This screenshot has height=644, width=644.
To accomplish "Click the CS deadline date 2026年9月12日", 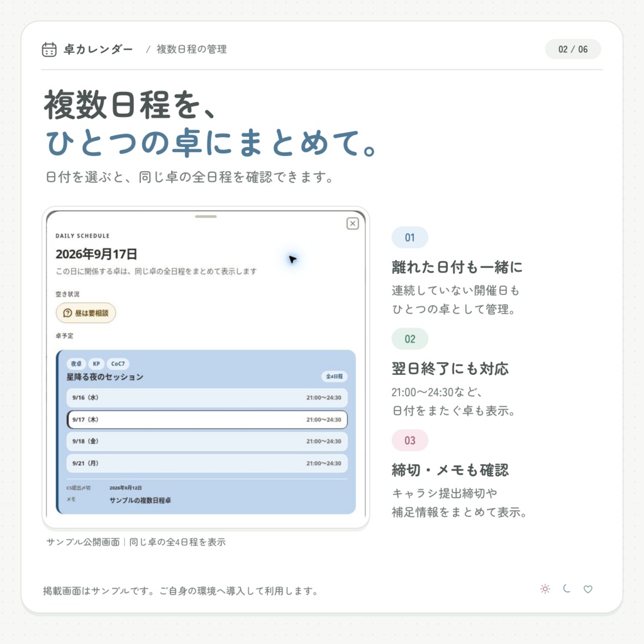I will point(126,487).
